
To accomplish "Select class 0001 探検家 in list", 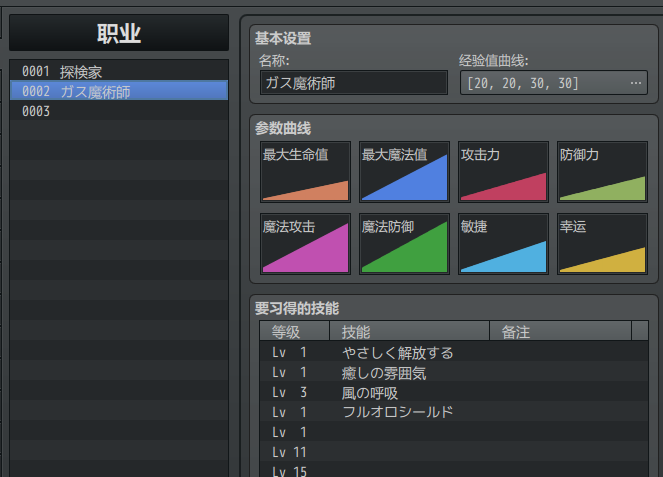I will pyautogui.click(x=119, y=71).
